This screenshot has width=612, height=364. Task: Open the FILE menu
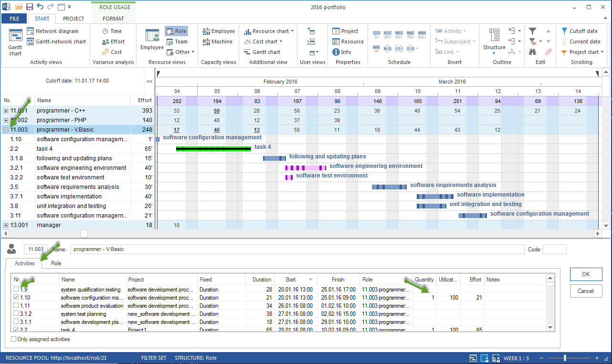(14, 19)
